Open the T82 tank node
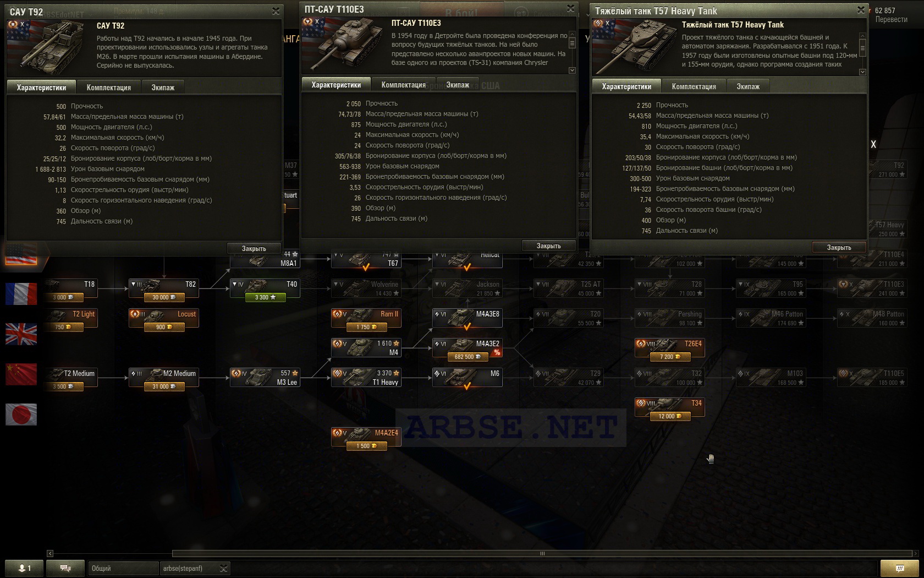The height and width of the screenshot is (578, 924). [x=164, y=289]
